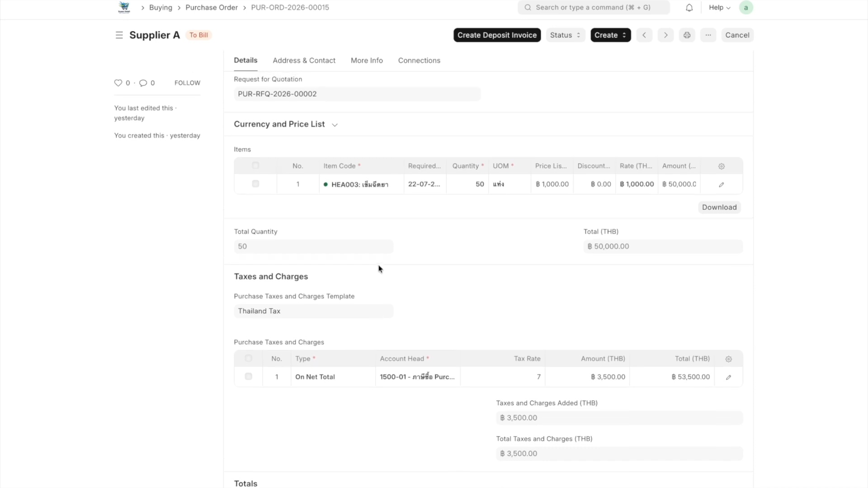Go to Purchase Order breadcrumb
The width and height of the screenshot is (868, 488).
pos(212,8)
